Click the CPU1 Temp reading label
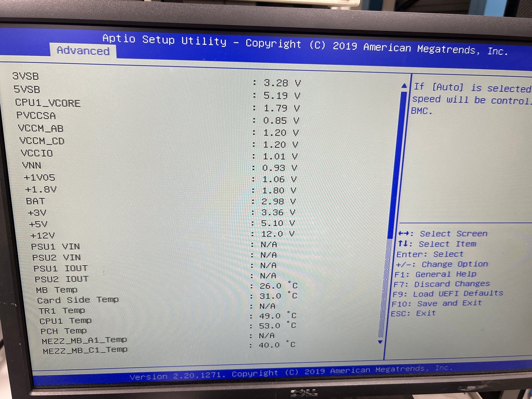532x399 pixels. pos(65,321)
